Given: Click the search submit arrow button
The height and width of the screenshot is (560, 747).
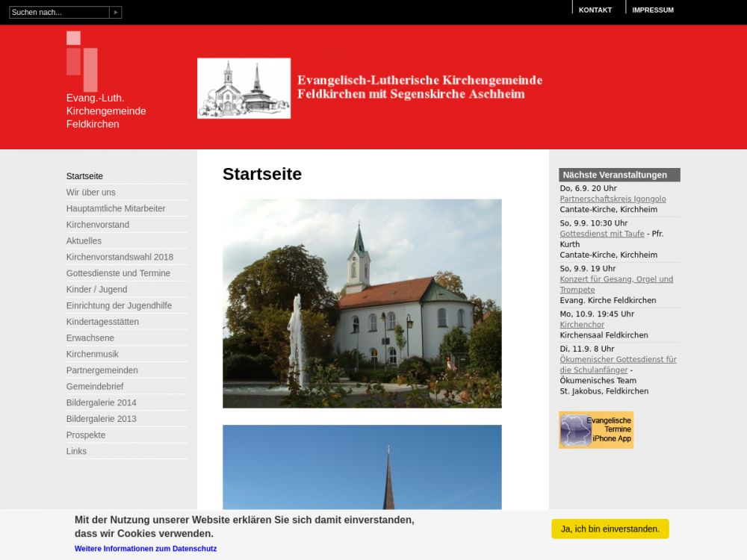Looking at the screenshot, I should tap(115, 12).
